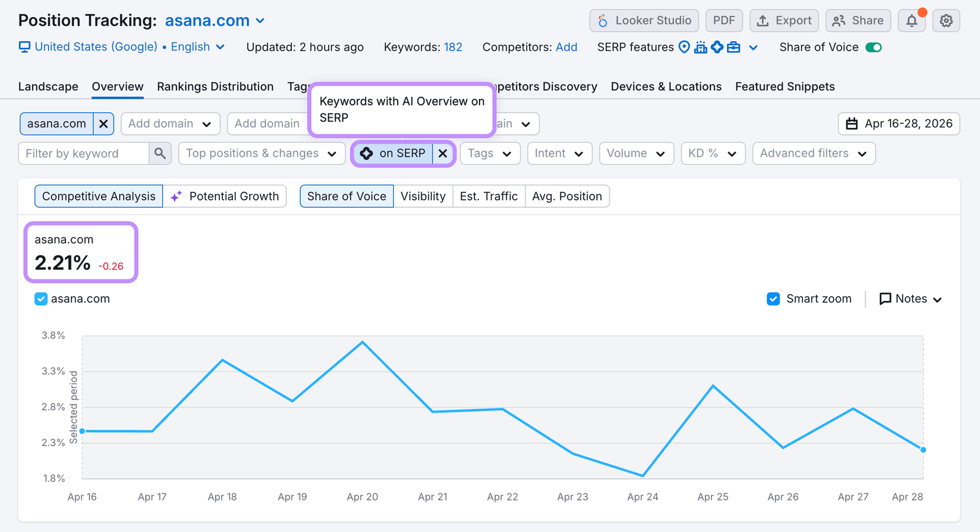The image size is (980, 532).
Task: Open Volume filter dropdown
Action: click(x=636, y=153)
